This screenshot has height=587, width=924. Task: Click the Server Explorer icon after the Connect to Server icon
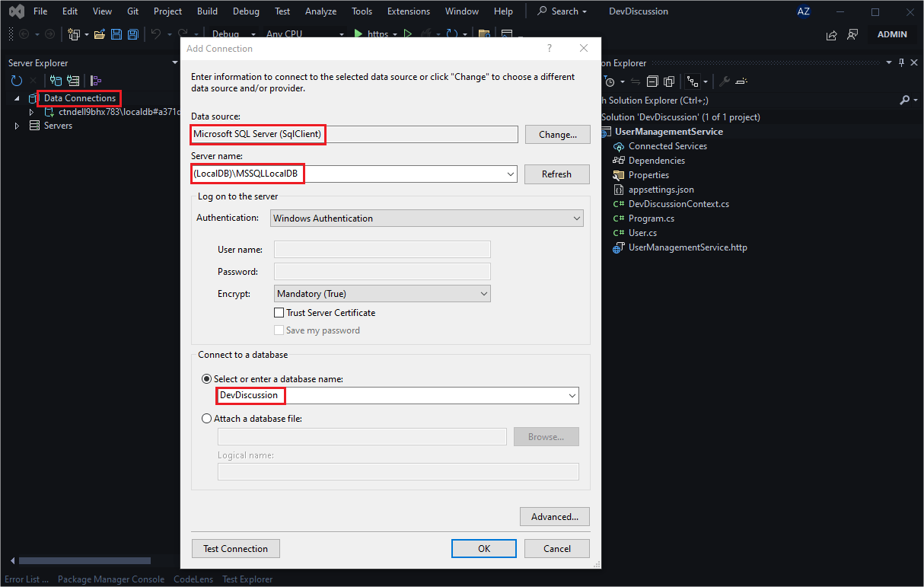pos(96,81)
